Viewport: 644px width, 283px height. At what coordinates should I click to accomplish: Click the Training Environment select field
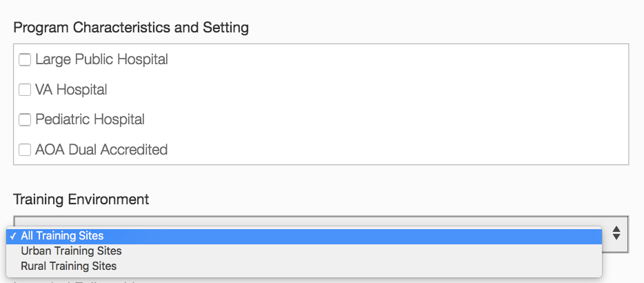pyautogui.click(x=310, y=221)
